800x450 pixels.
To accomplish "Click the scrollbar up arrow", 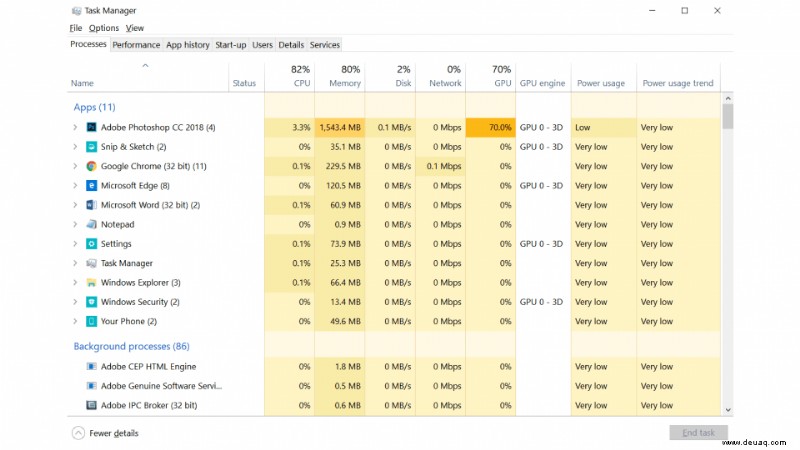I will click(728, 98).
